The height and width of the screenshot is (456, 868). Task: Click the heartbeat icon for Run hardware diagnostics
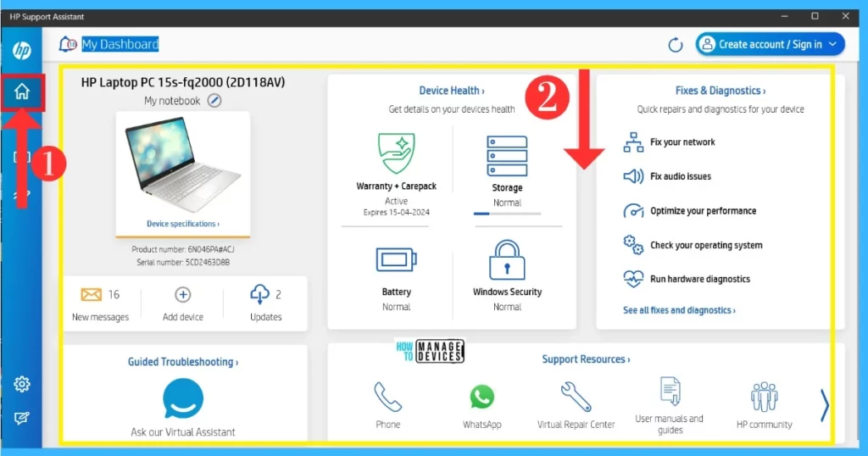(633, 279)
